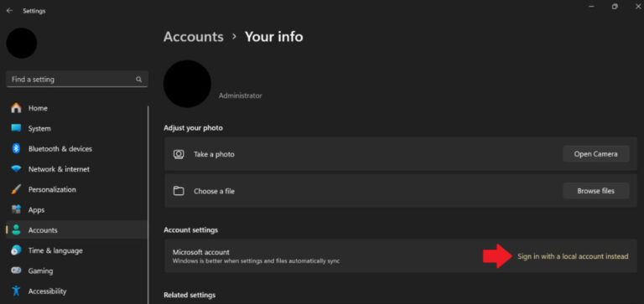
Task: Open the System settings label
Action: 39,128
